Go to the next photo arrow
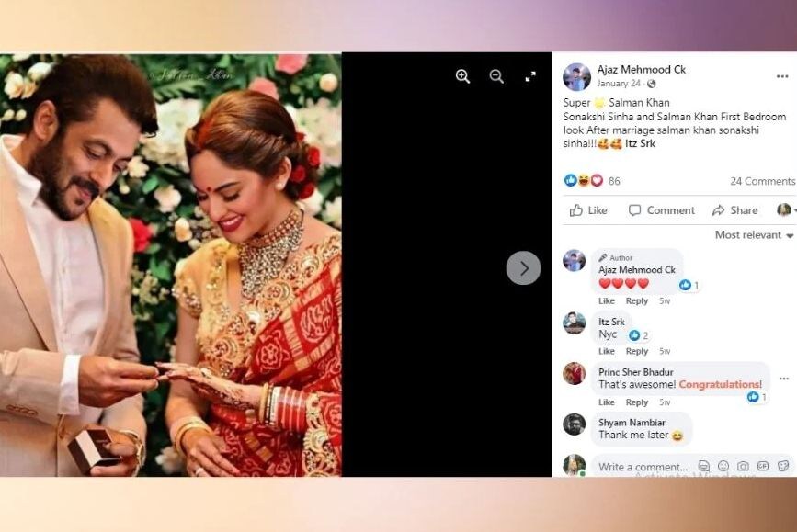This screenshot has height=532, width=797. click(x=523, y=267)
